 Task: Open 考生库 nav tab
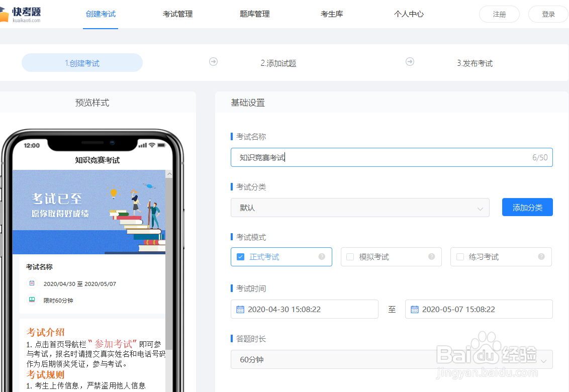coord(332,14)
